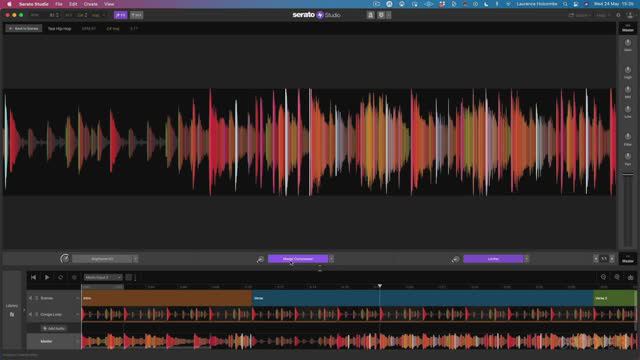Click the zoom out magnifier above timeline
The image size is (640, 360).
(603, 277)
